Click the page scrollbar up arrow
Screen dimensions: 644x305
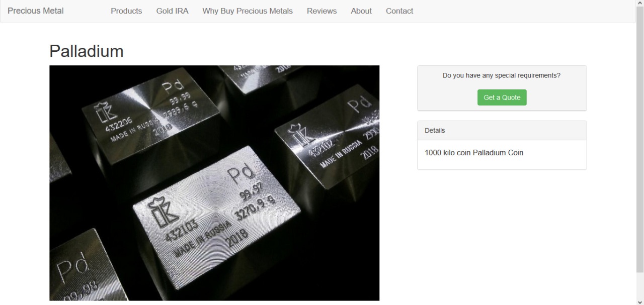[x=640, y=4]
